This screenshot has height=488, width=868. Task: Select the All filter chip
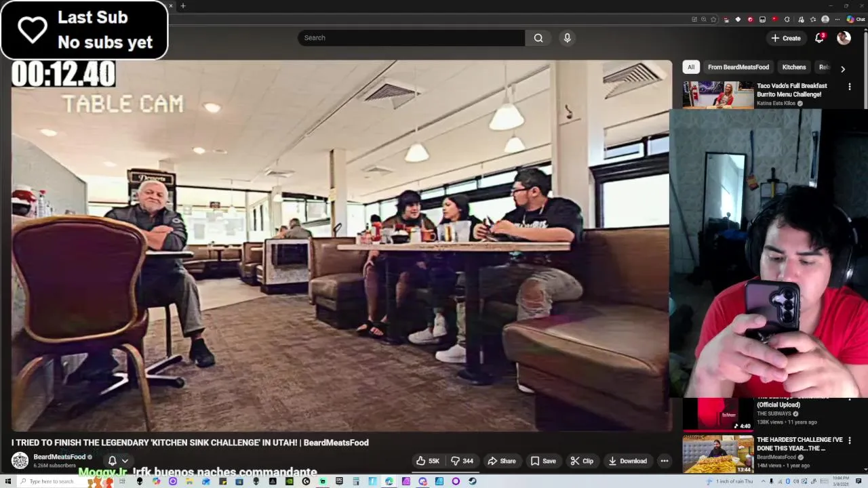(x=691, y=67)
